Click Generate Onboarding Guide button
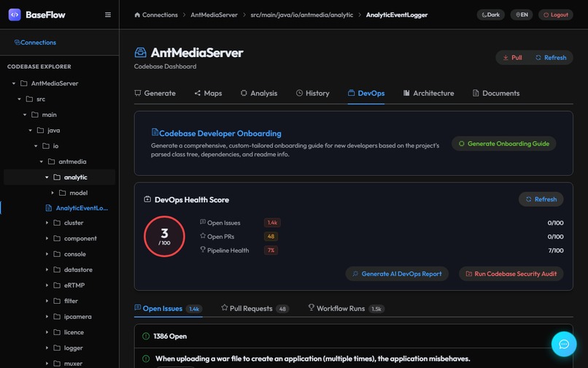 pos(503,143)
